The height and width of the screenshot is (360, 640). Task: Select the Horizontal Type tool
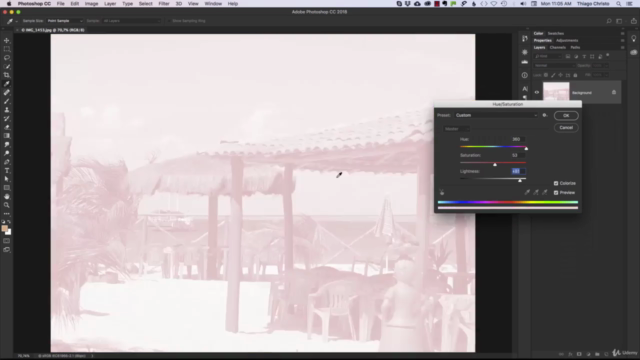7,171
